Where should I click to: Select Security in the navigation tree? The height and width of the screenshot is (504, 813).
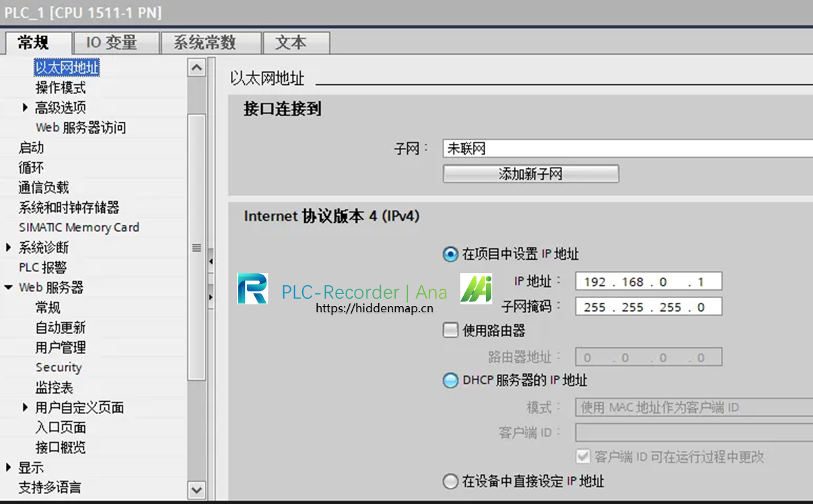click(x=58, y=367)
